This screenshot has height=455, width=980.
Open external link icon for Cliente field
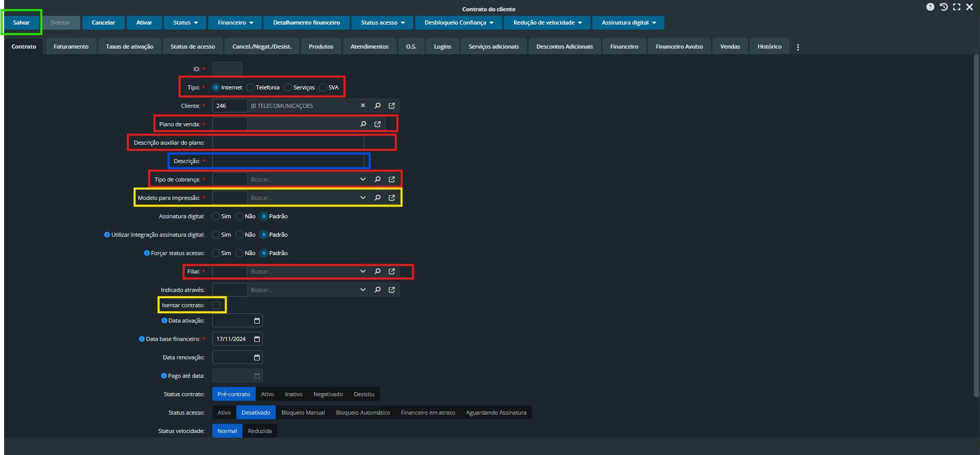(392, 106)
